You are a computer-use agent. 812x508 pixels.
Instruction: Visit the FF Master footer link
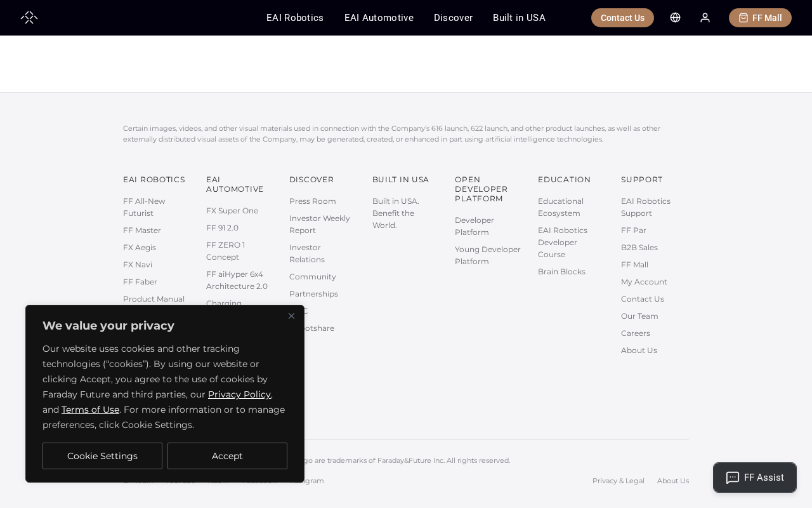click(142, 231)
